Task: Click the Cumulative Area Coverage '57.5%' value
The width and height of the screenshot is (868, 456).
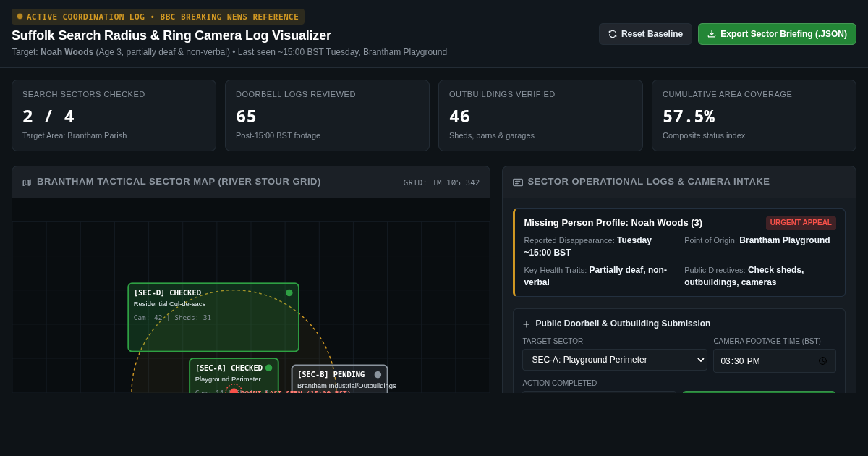Action: click(x=689, y=117)
